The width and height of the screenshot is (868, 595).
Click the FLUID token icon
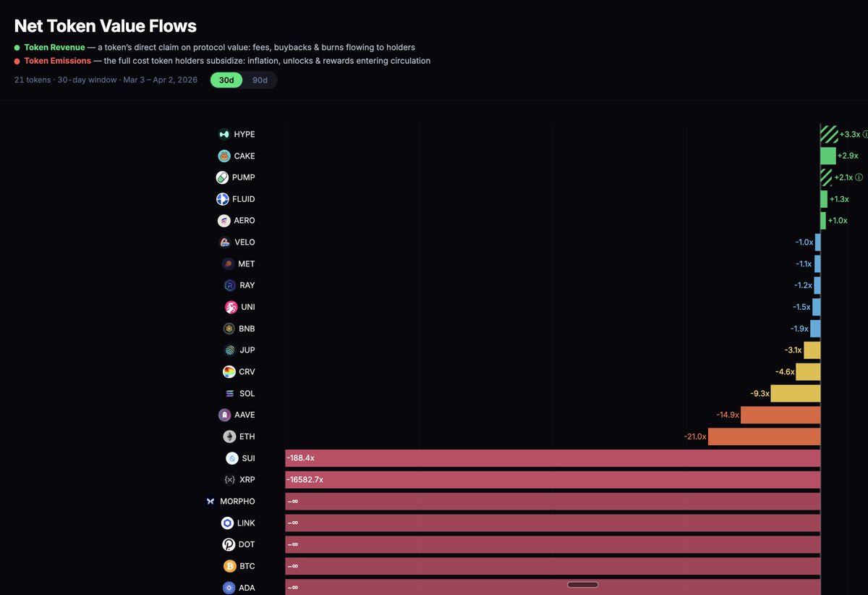(223, 199)
